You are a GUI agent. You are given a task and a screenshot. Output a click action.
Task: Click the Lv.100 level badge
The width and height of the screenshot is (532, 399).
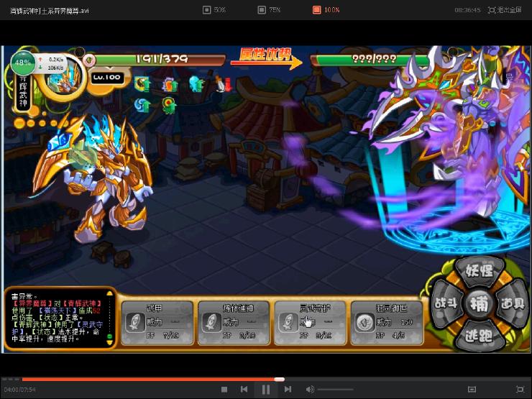click(106, 78)
